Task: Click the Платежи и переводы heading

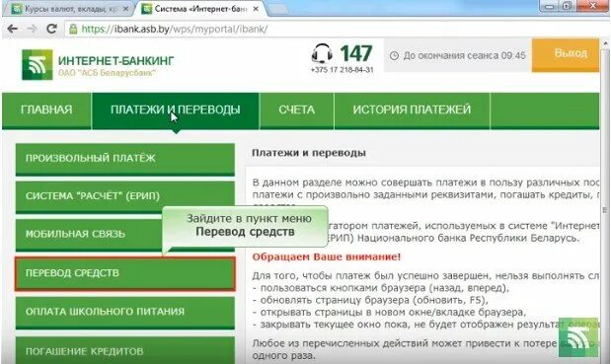Action: (309, 153)
